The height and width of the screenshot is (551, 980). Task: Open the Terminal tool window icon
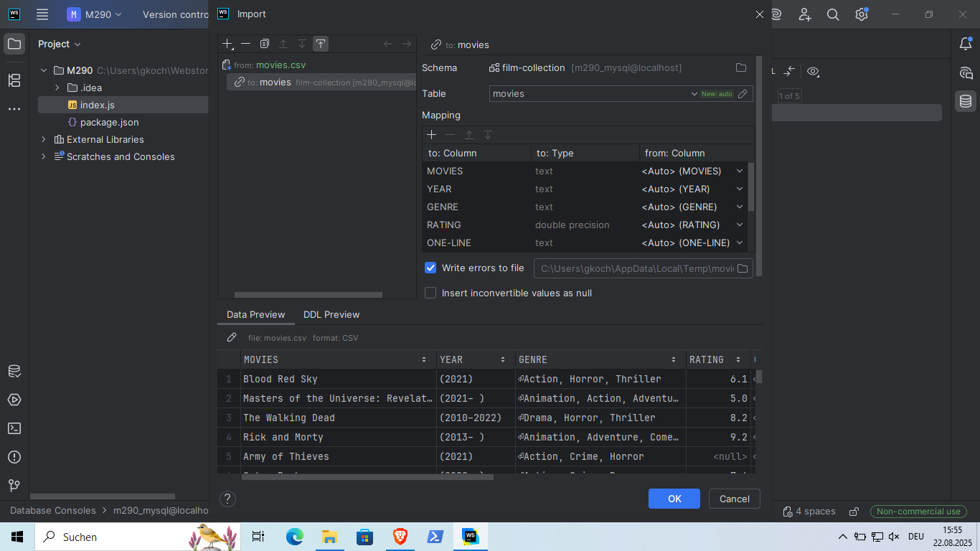coord(14,428)
